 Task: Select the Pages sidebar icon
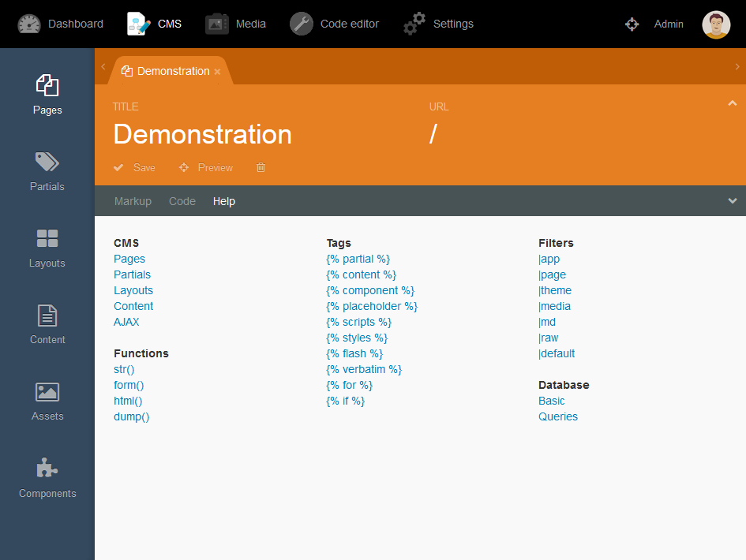tap(47, 85)
